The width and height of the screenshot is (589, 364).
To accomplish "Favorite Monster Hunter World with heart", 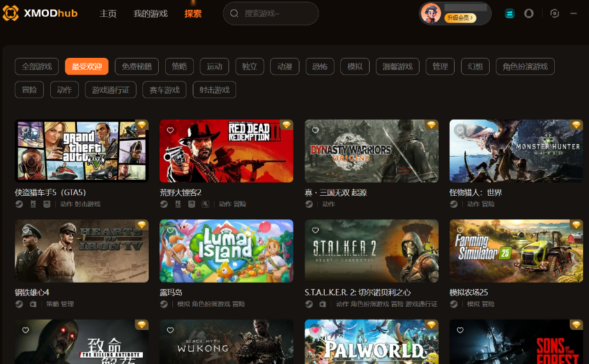I will click(460, 130).
